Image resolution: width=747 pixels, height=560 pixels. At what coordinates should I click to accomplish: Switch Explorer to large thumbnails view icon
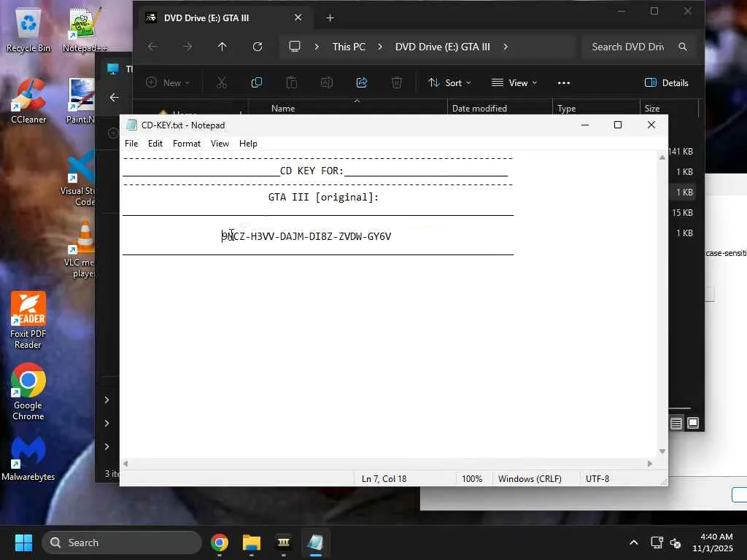[x=693, y=424]
